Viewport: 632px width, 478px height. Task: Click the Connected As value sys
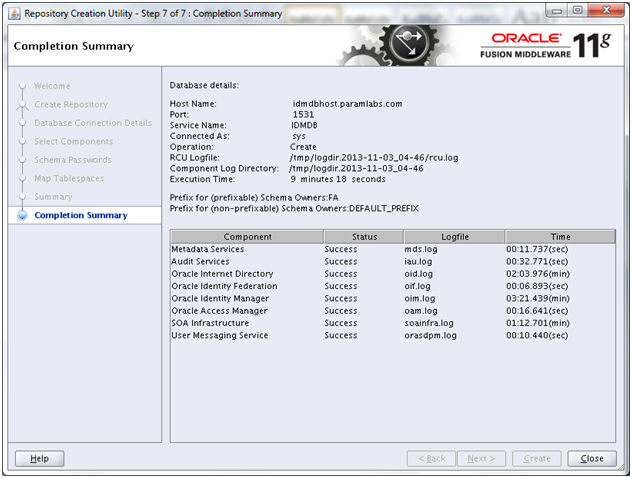(299, 136)
